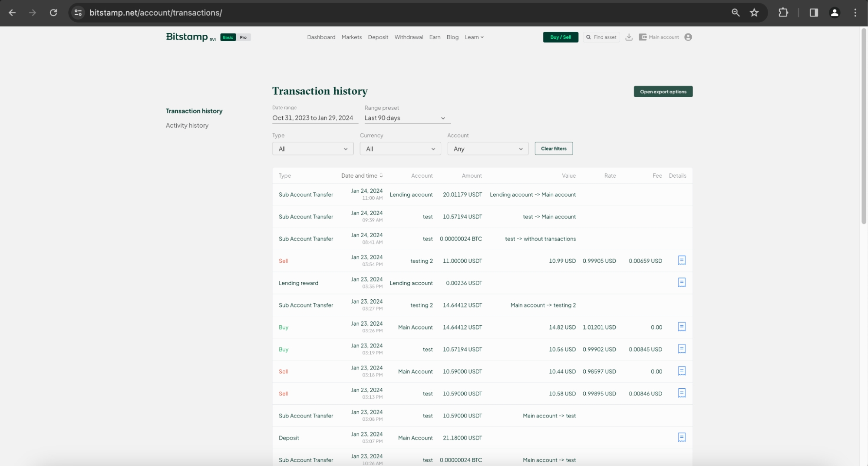Image resolution: width=868 pixels, height=466 pixels.
Task: Click the browser address bar URL
Action: (155, 13)
